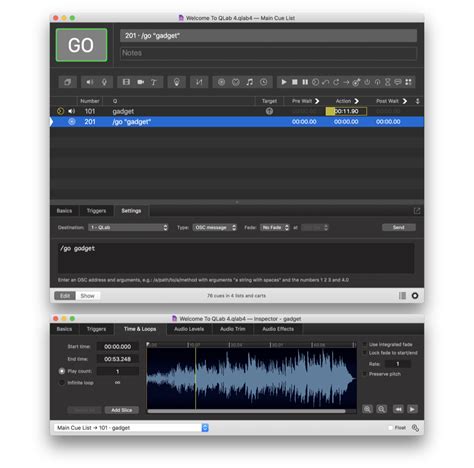Select the Play count radio button
The height and width of the screenshot is (468, 474).
(62, 371)
